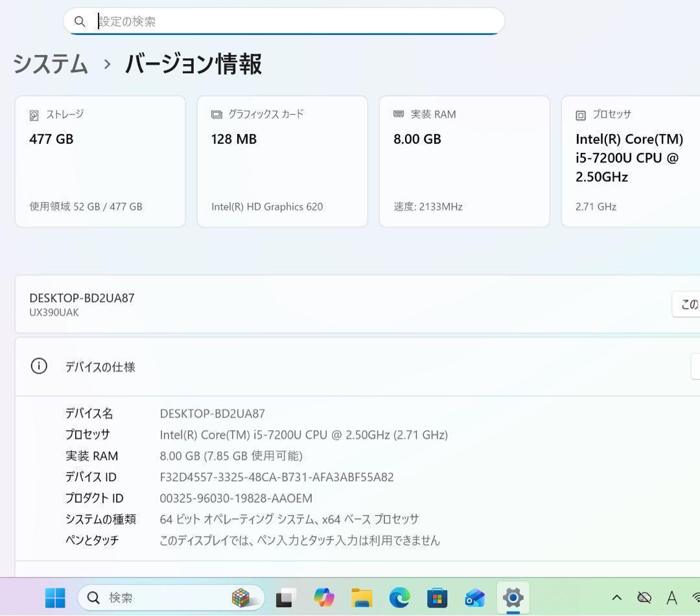Click the IME input indicator showing A
This screenshot has width=700, height=616.
(671, 598)
